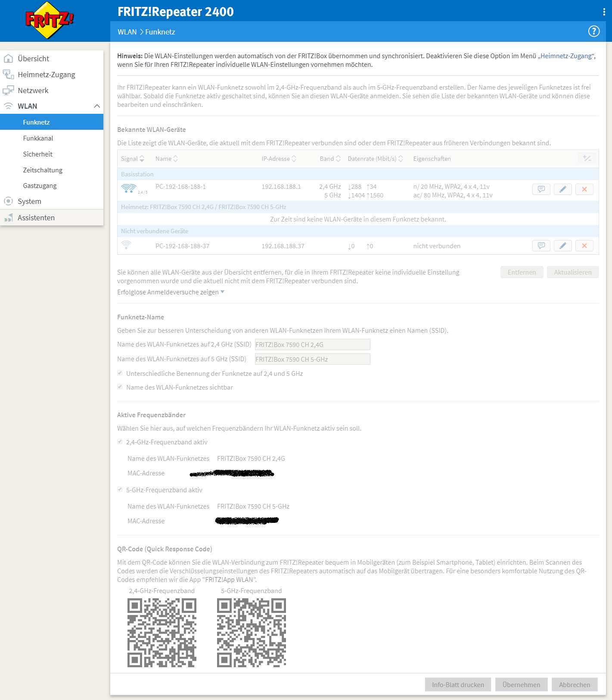Click the Heimnetz-Zugang sidebar icon

8,75
